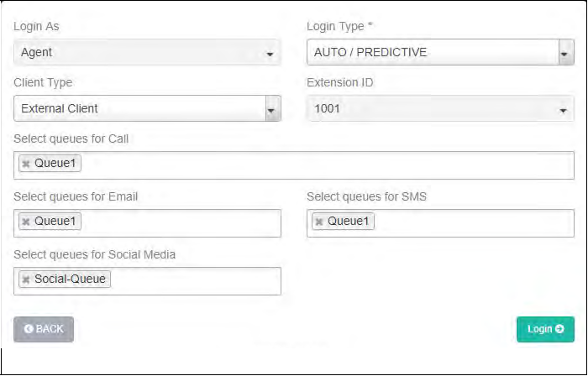Select the Social-Queue tag label
Image resolution: width=588 pixels, height=376 pixels.
[70, 279]
